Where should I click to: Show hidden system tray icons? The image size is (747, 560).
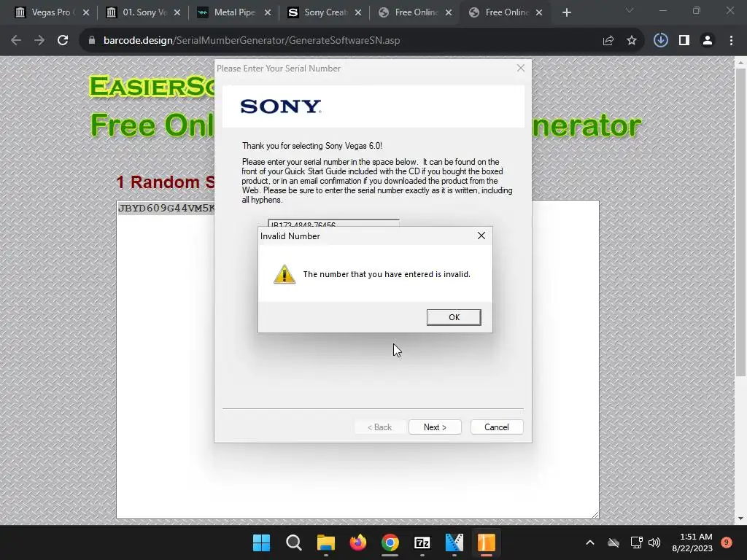click(x=589, y=542)
